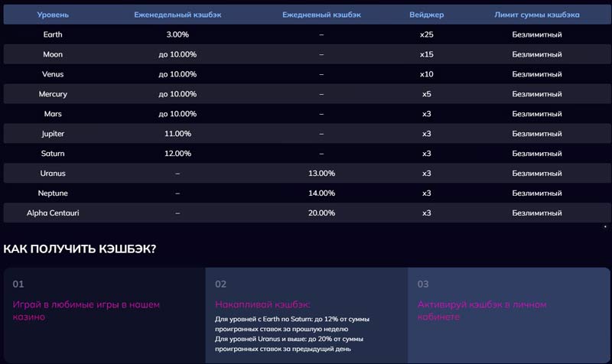Viewport: 612px width, 364px height.
Task: Select the Mars level name
Action: (x=53, y=114)
